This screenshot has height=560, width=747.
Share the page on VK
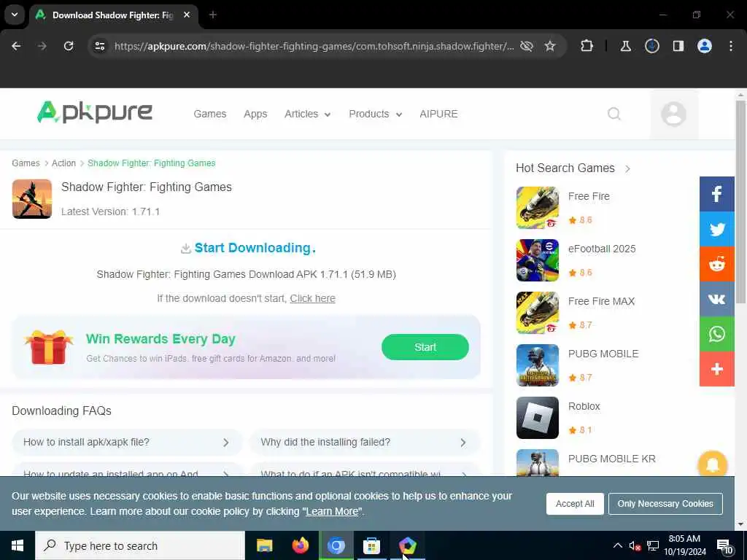pos(716,299)
